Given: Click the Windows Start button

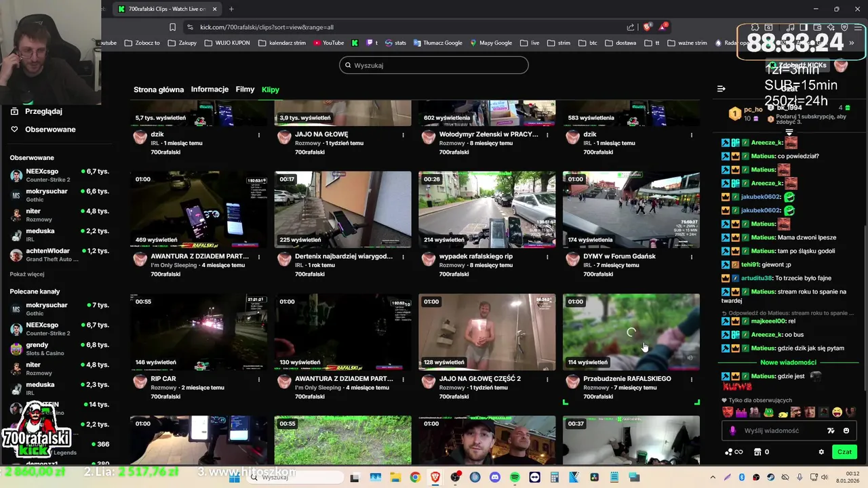Looking at the screenshot, I should (235, 478).
